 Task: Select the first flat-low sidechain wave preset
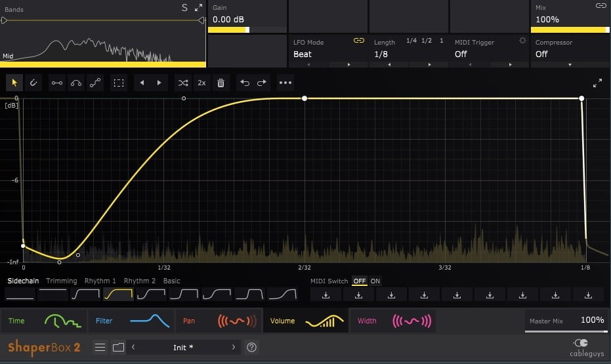coord(20,294)
